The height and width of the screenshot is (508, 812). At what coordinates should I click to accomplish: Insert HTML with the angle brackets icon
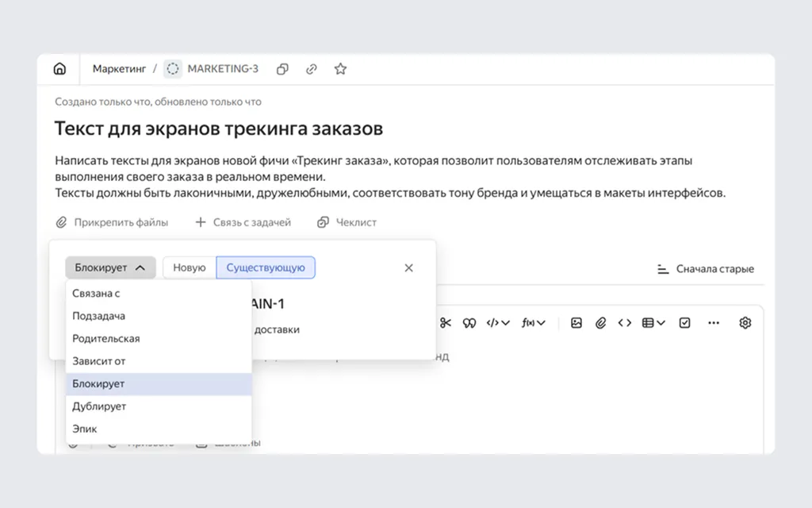click(x=625, y=323)
